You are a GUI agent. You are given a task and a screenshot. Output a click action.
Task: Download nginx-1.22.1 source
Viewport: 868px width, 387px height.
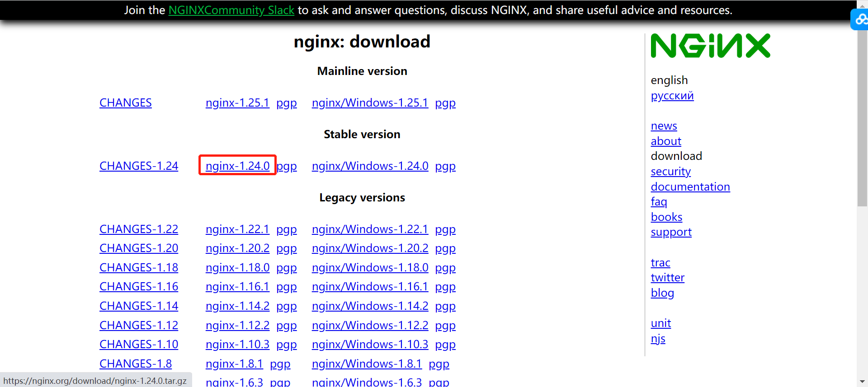click(x=237, y=229)
